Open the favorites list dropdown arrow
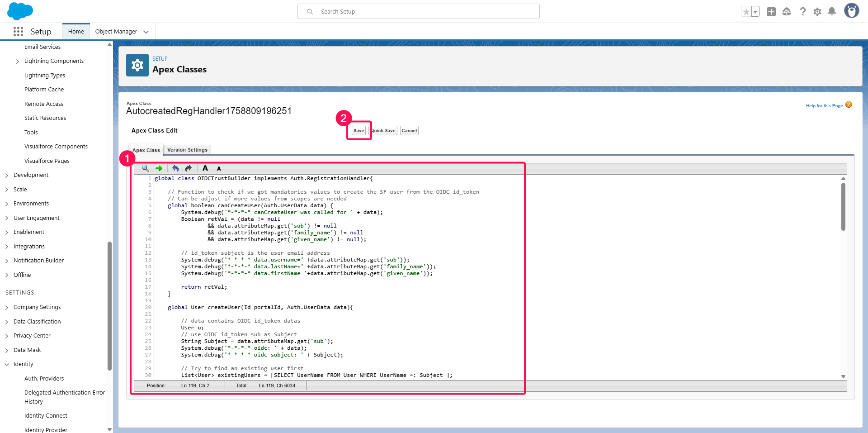 click(x=755, y=12)
